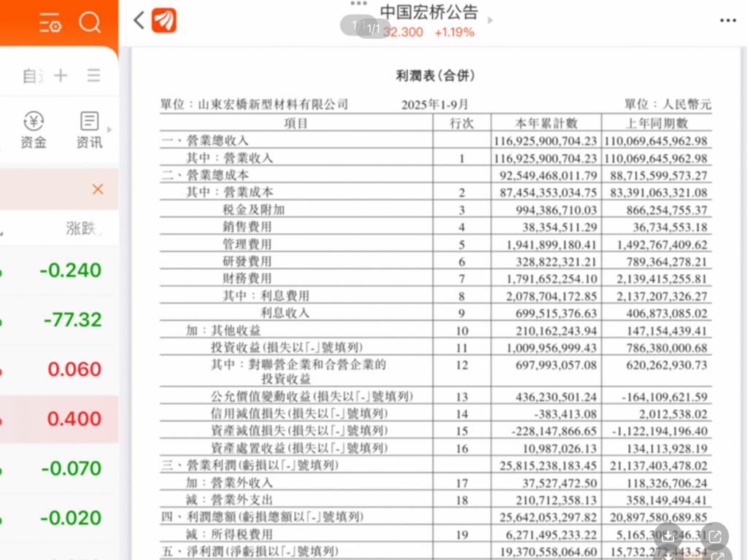Click the 五、淨利潤 row label
This screenshot has width=747, height=560.
[x=249, y=551]
